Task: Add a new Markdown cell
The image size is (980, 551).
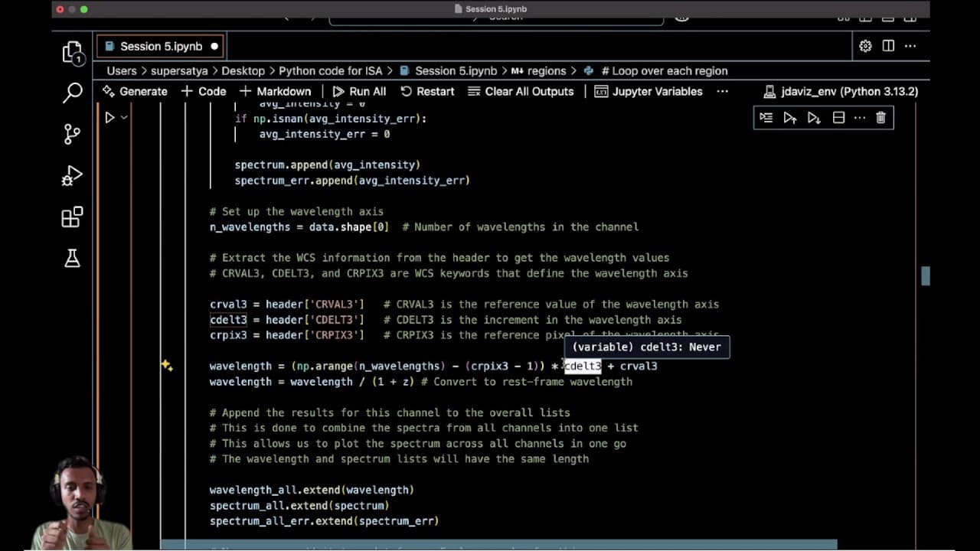Action: (275, 91)
